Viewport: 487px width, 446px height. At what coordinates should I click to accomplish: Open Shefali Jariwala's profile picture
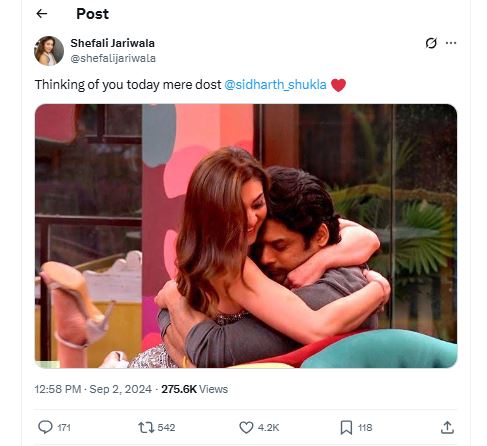pyautogui.click(x=49, y=51)
